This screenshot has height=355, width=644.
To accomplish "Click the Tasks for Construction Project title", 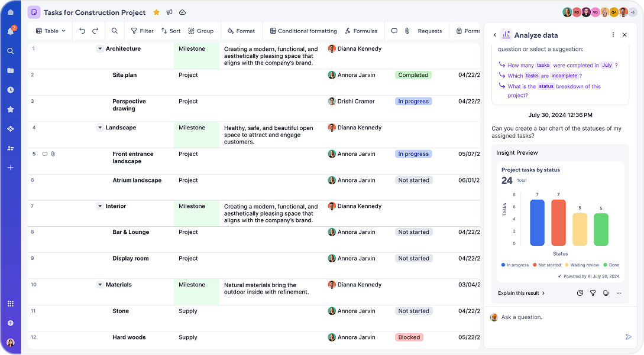I will tap(95, 12).
